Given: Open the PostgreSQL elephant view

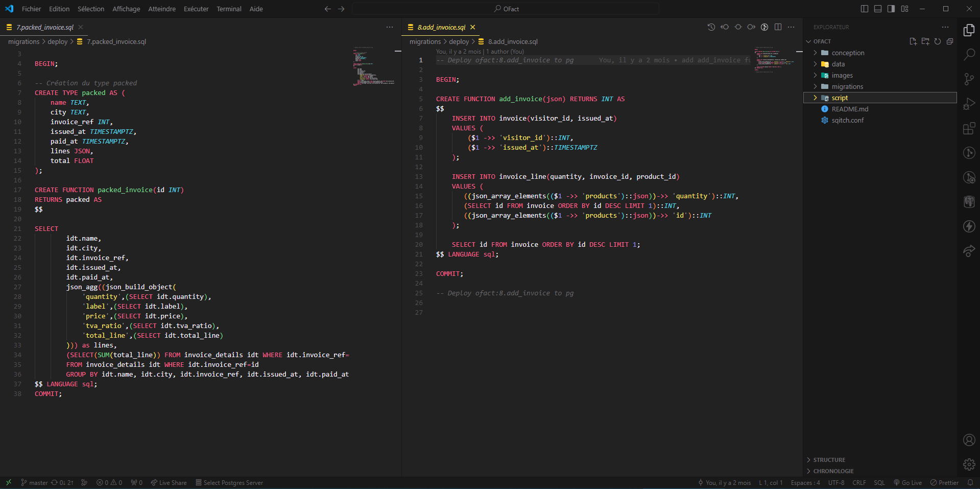Looking at the screenshot, I should coord(969,202).
